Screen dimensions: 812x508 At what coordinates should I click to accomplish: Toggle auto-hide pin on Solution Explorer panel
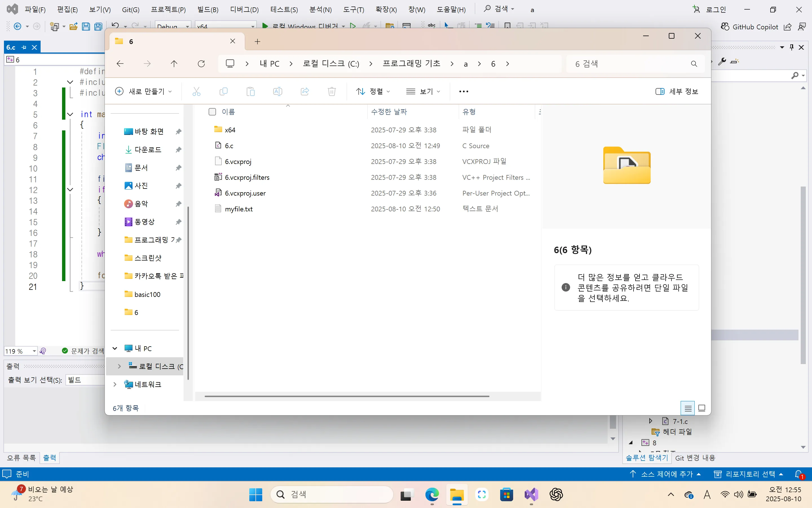[791, 47]
